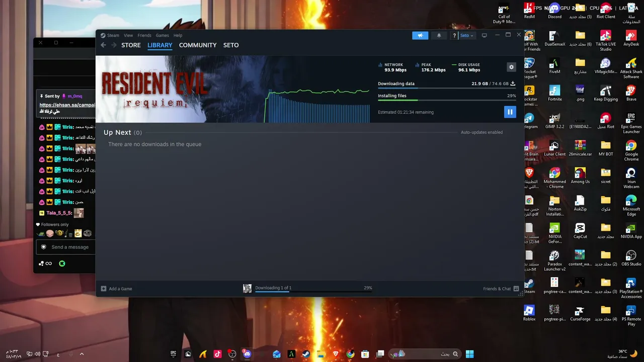644x362 pixels.
Task: Open the View menu
Action: click(x=128, y=35)
